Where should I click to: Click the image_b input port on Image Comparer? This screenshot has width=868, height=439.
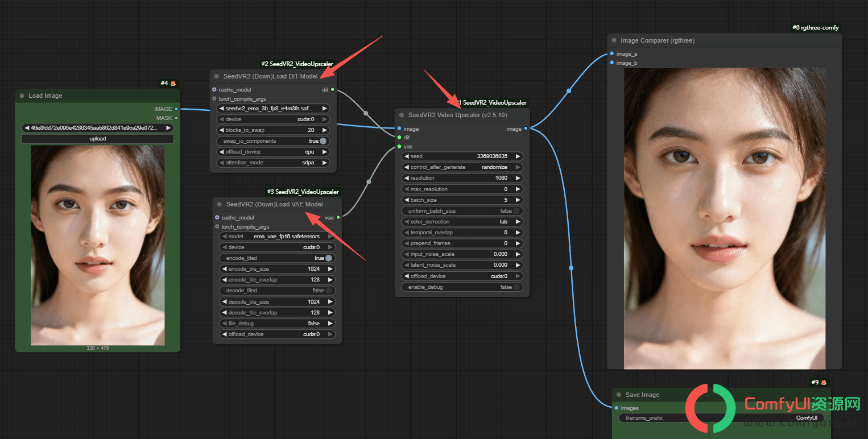[x=612, y=63]
